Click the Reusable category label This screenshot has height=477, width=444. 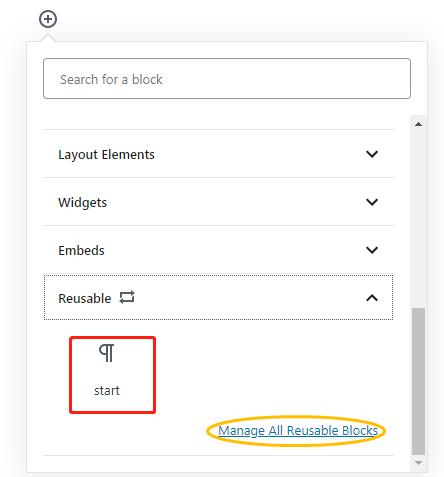click(x=85, y=298)
